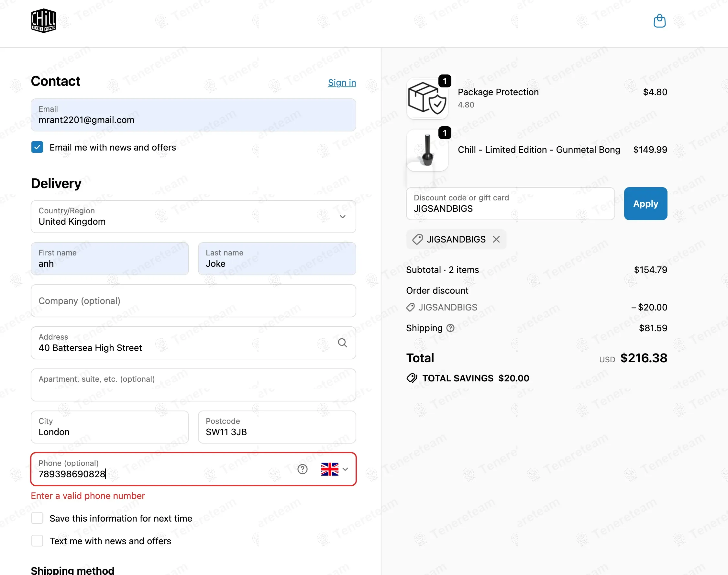This screenshot has height=575, width=728.
Task: Click the "Package Protection" item name
Action: pyautogui.click(x=498, y=92)
